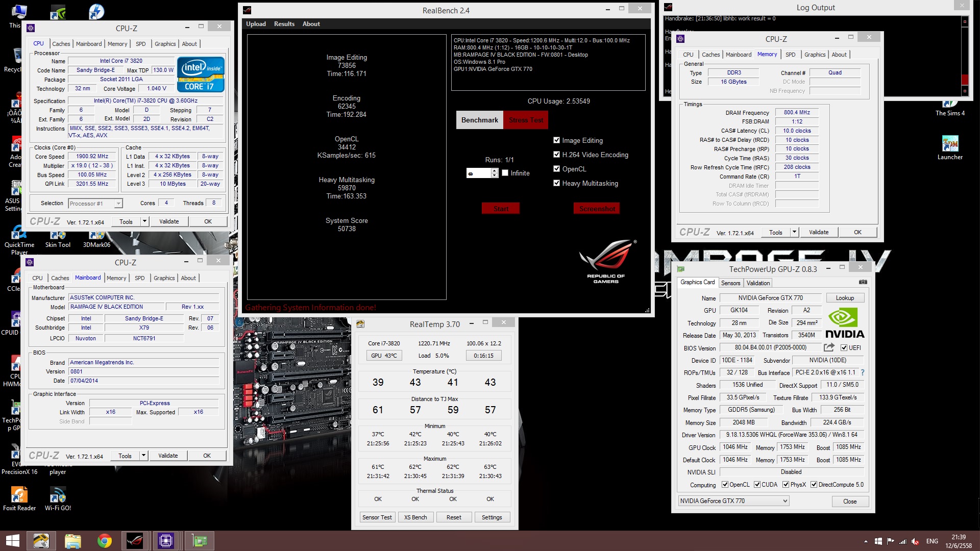Screen dimensions: 980x551
Task: Switch to the Sensors tab in GPU-Z
Action: pos(730,283)
